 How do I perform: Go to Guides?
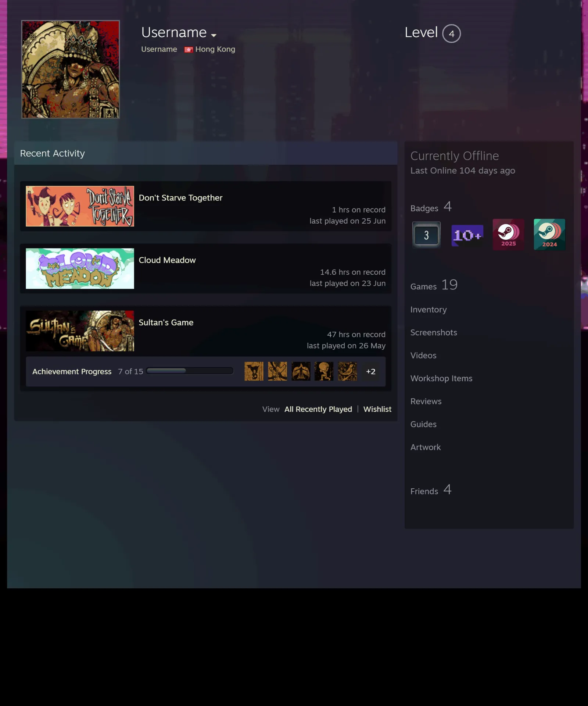click(423, 424)
